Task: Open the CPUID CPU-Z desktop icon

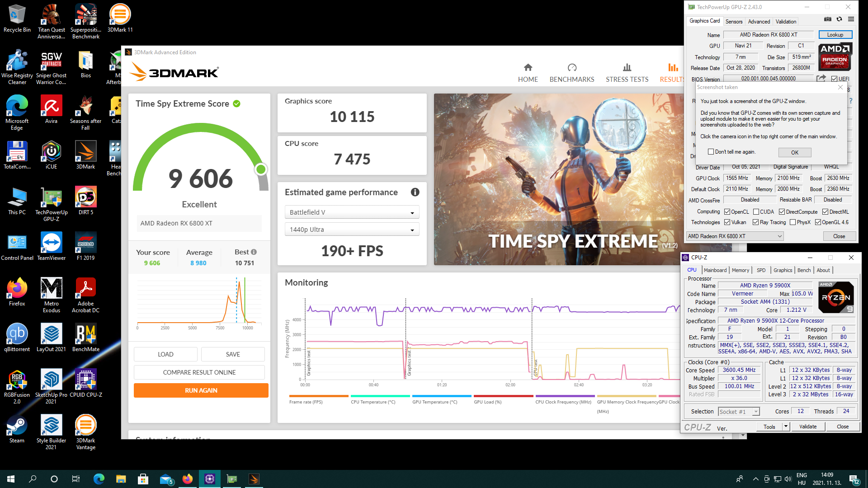Action: (85, 383)
